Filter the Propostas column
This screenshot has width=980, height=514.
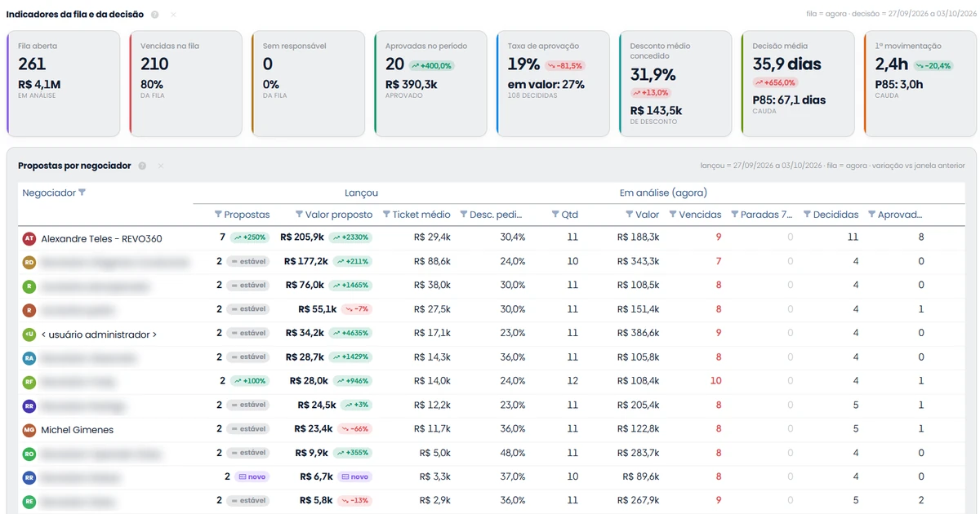tap(218, 215)
